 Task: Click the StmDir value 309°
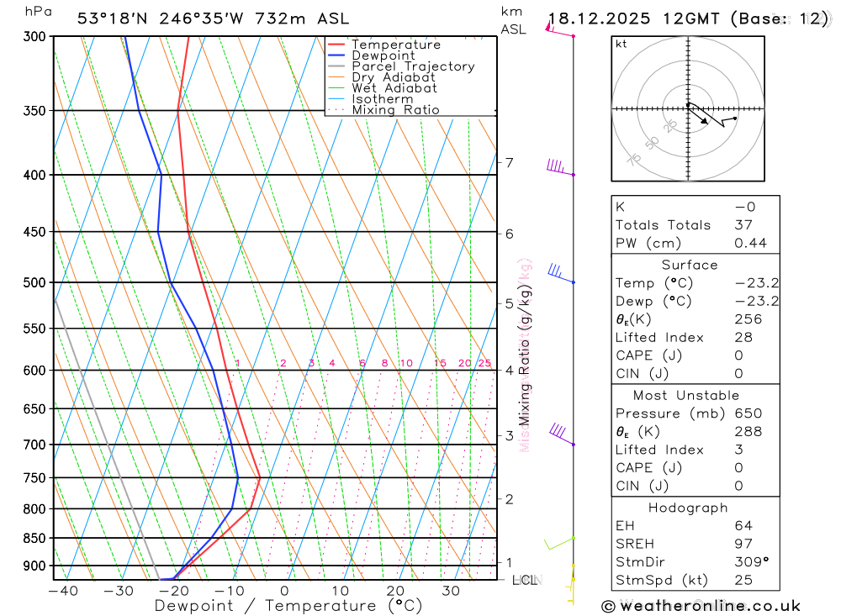[x=752, y=562]
